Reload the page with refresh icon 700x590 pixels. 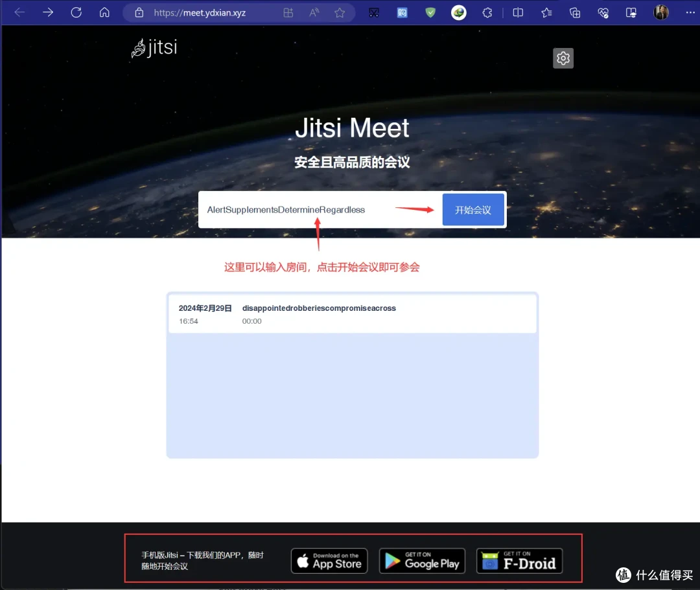tap(76, 12)
